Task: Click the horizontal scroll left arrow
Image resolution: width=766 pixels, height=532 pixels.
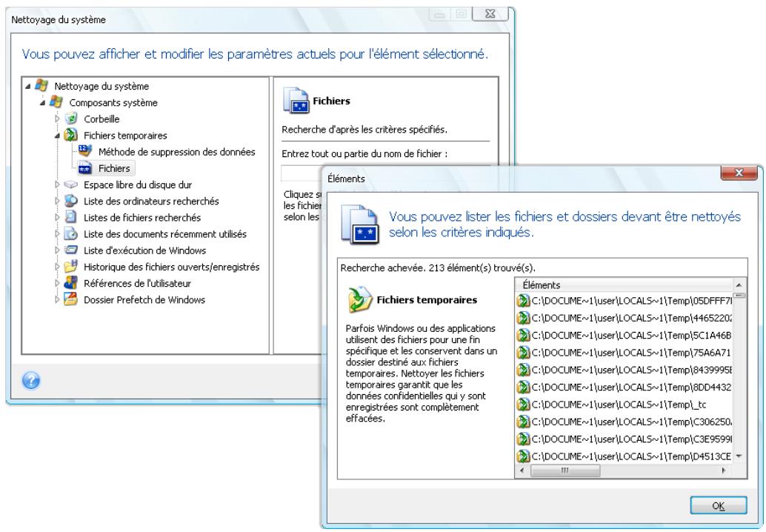Action: click(x=522, y=471)
